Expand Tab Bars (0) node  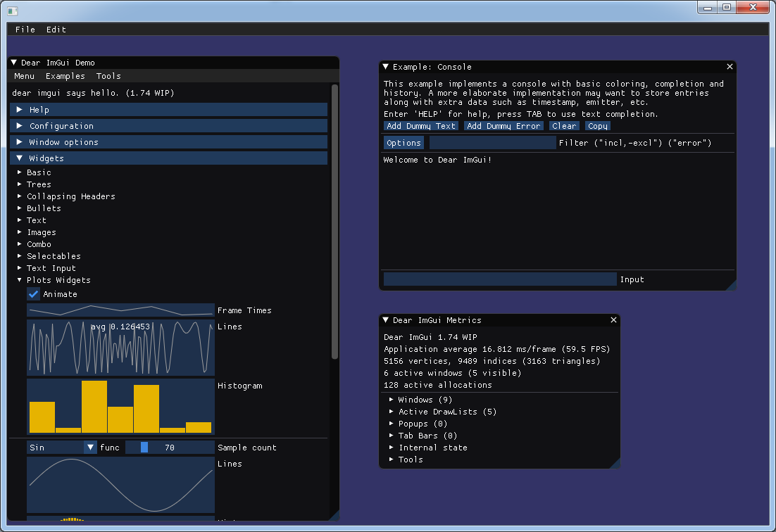(423, 436)
